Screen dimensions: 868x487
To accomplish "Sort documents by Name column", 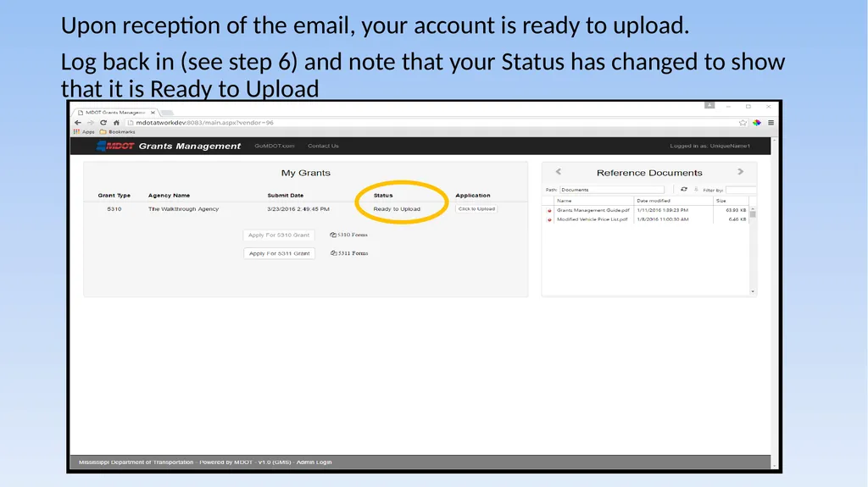I will [x=594, y=201].
